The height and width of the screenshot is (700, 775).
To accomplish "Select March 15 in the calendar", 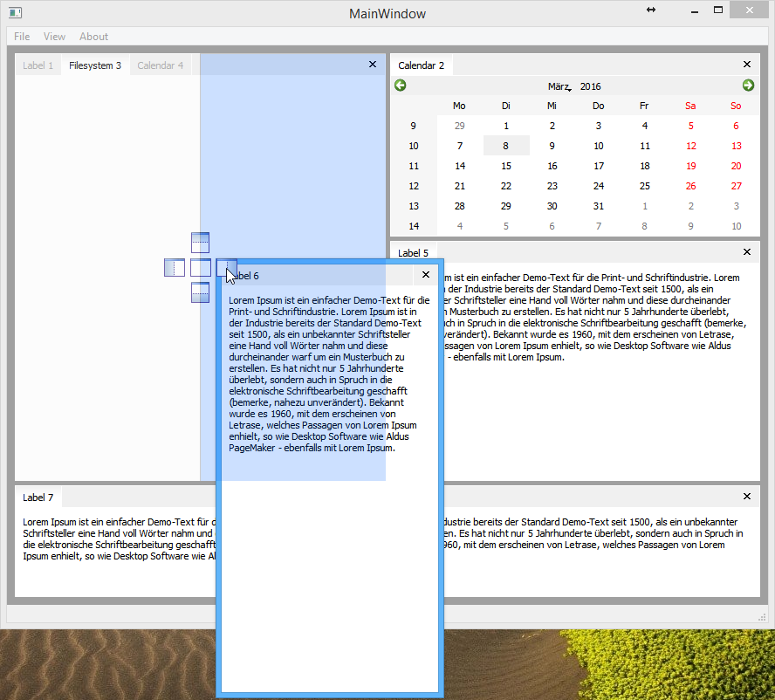I will point(505,166).
